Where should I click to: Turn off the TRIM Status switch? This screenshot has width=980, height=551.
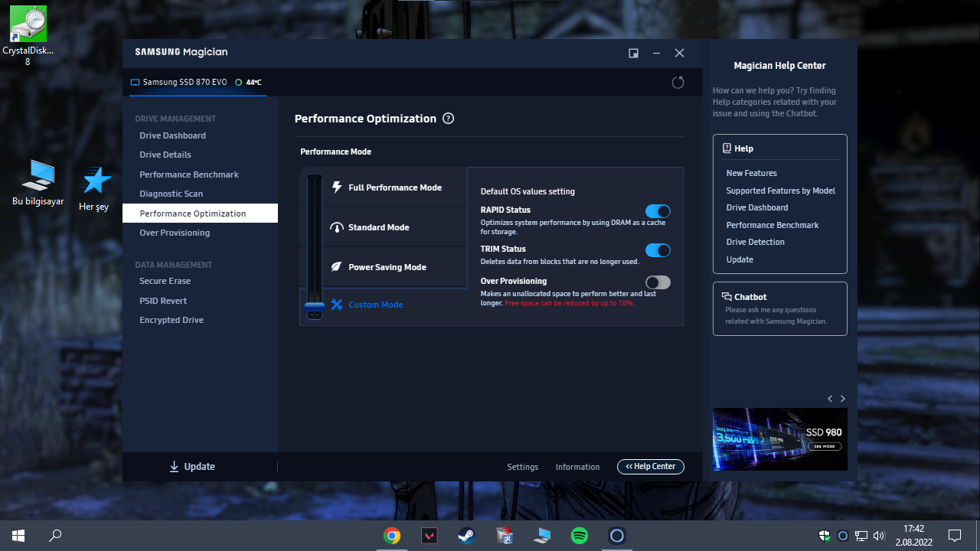(x=658, y=250)
